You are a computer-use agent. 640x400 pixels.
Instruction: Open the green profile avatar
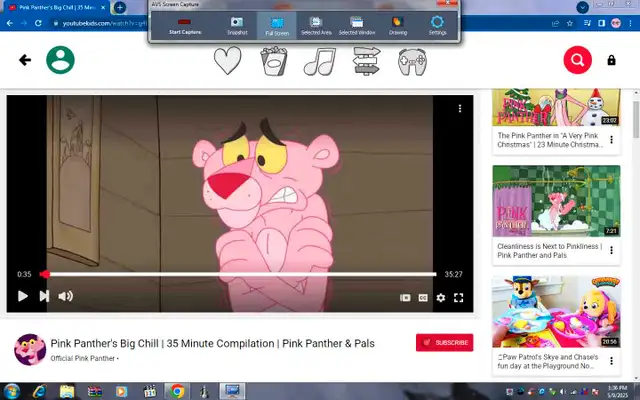pyautogui.click(x=60, y=60)
